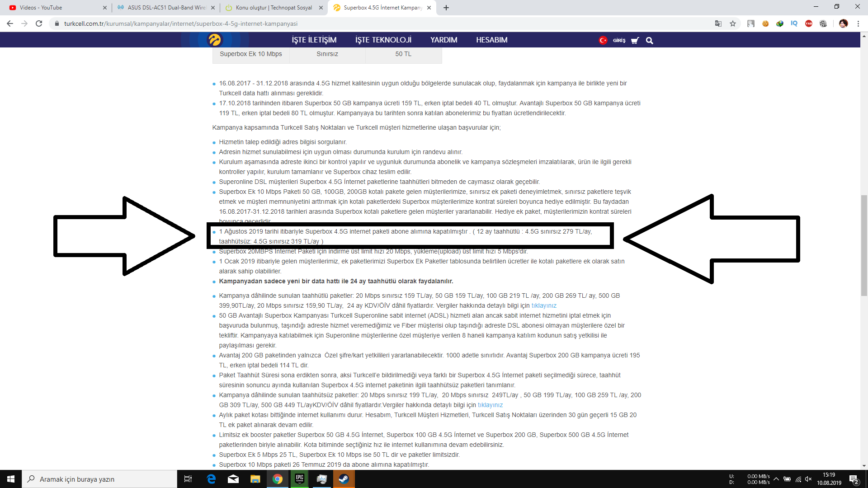Screen dimensions: 868x488
Task: Click the IQ extension icon
Action: click(x=794, y=23)
